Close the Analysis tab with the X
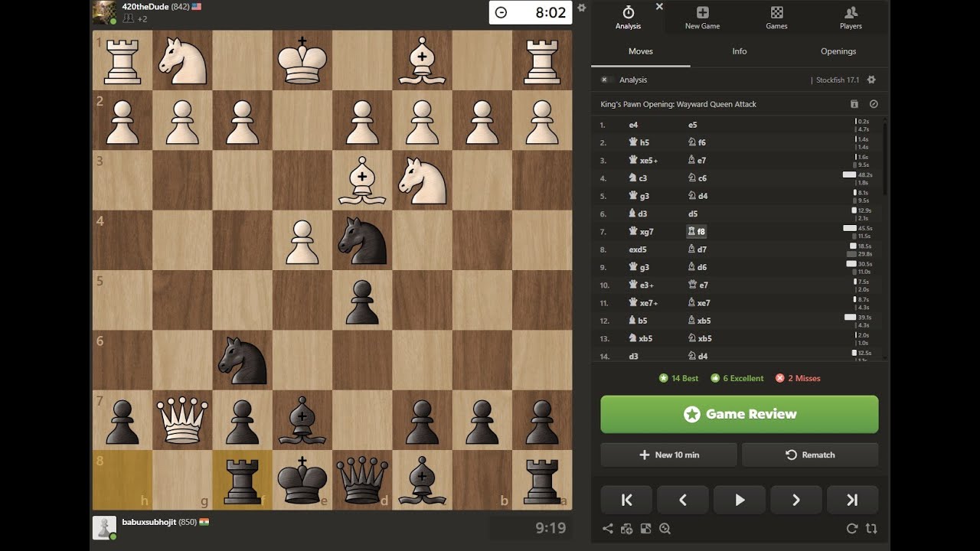The height and width of the screenshot is (551, 980). [659, 6]
